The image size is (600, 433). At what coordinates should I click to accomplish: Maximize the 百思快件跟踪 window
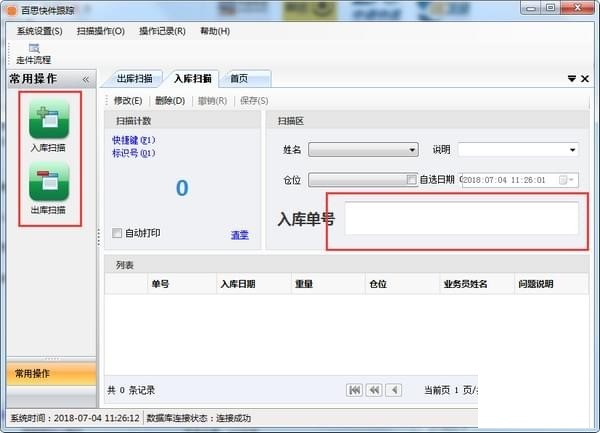[550, 8]
